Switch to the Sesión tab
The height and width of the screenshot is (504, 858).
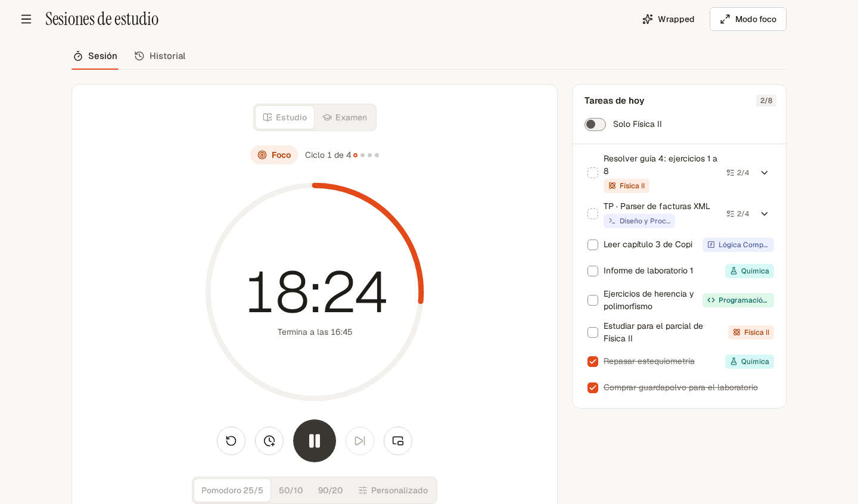(x=95, y=56)
